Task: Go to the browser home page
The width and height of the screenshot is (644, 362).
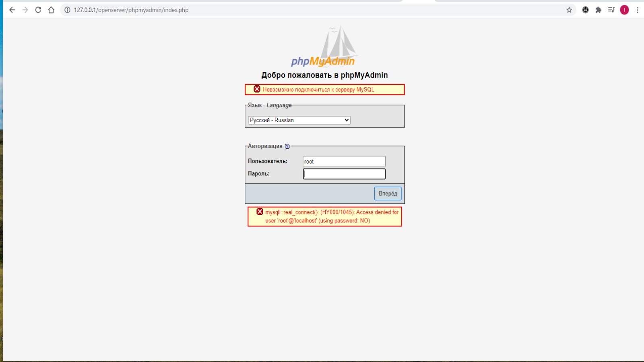Action: click(x=51, y=10)
